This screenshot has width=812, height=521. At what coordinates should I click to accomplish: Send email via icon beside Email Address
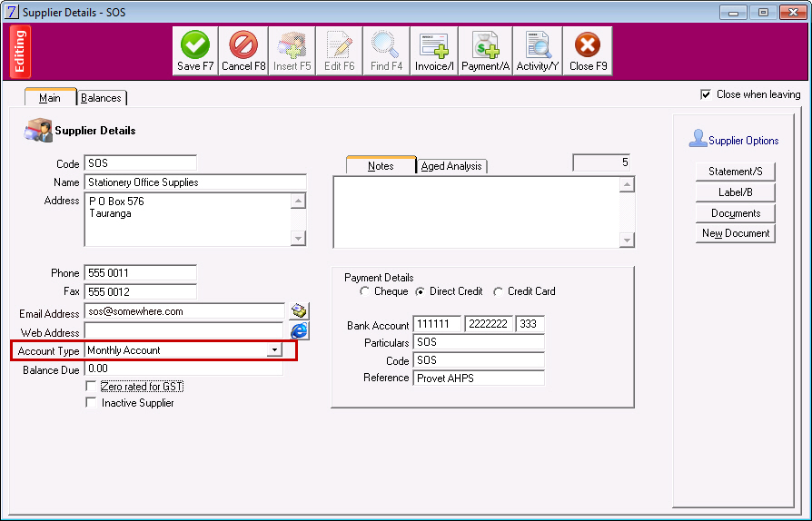click(300, 311)
